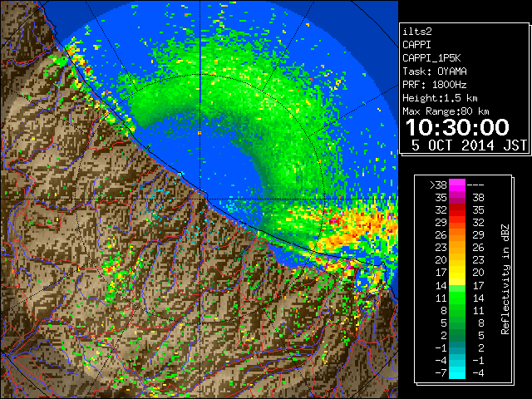Click the 'Max Range:80 km' text

(x=446, y=111)
